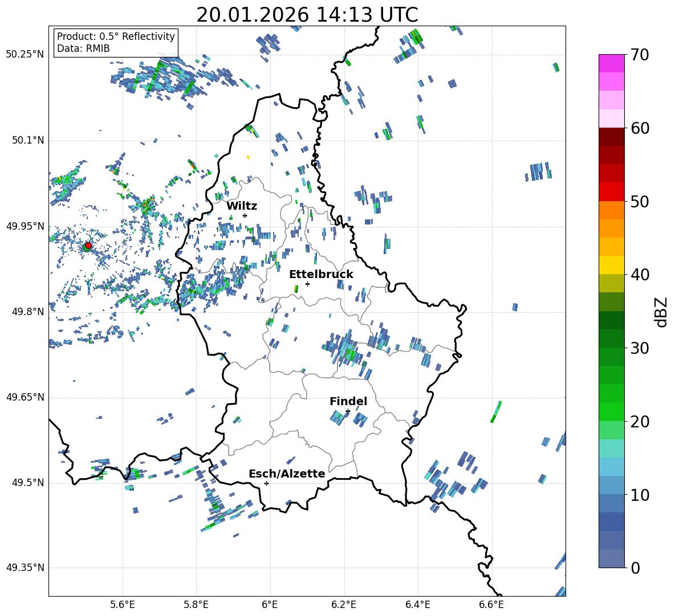Click the Ettelbruck location cross marker
This screenshot has width=675, height=616.
point(307,284)
